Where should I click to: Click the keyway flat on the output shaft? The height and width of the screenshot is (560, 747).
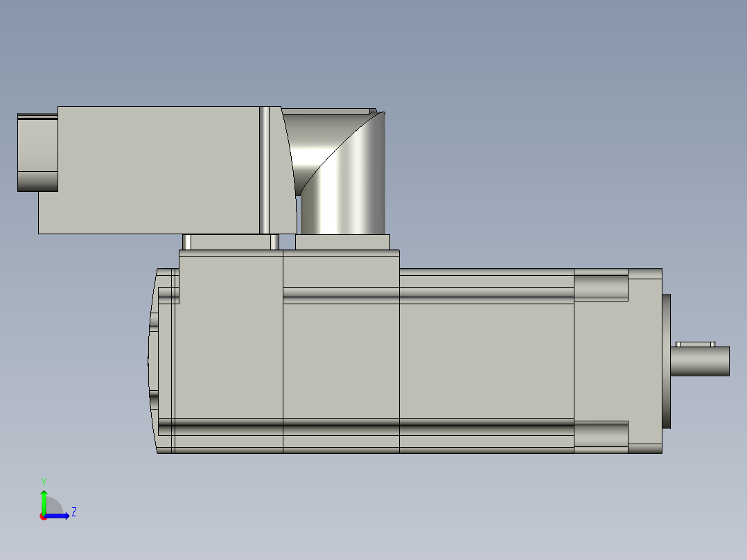[x=695, y=344]
